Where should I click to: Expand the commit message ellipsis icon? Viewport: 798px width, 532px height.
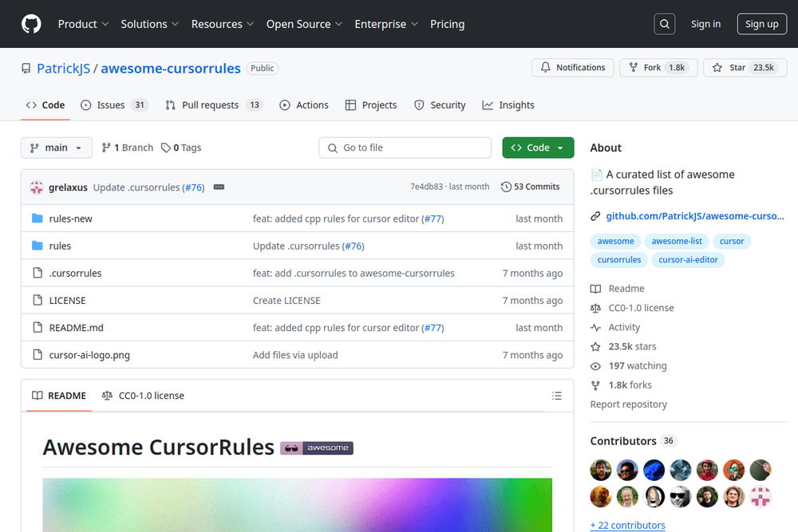[219, 187]
